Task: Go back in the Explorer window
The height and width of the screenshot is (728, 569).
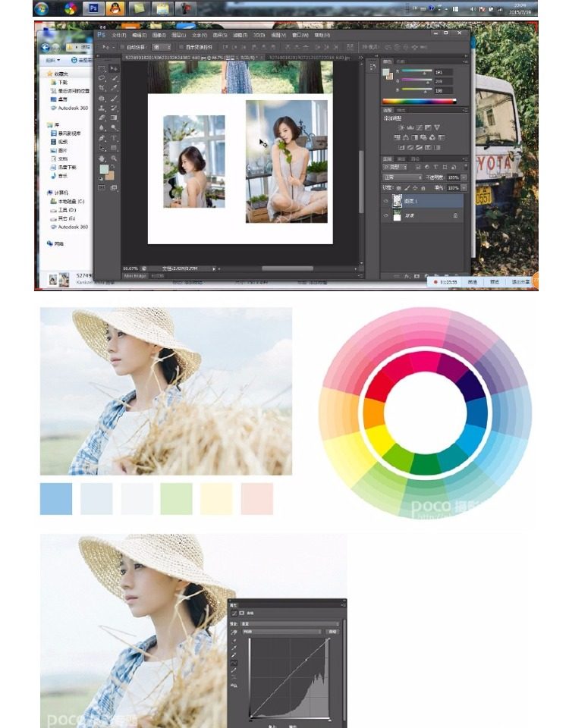Action: [46, 47]
